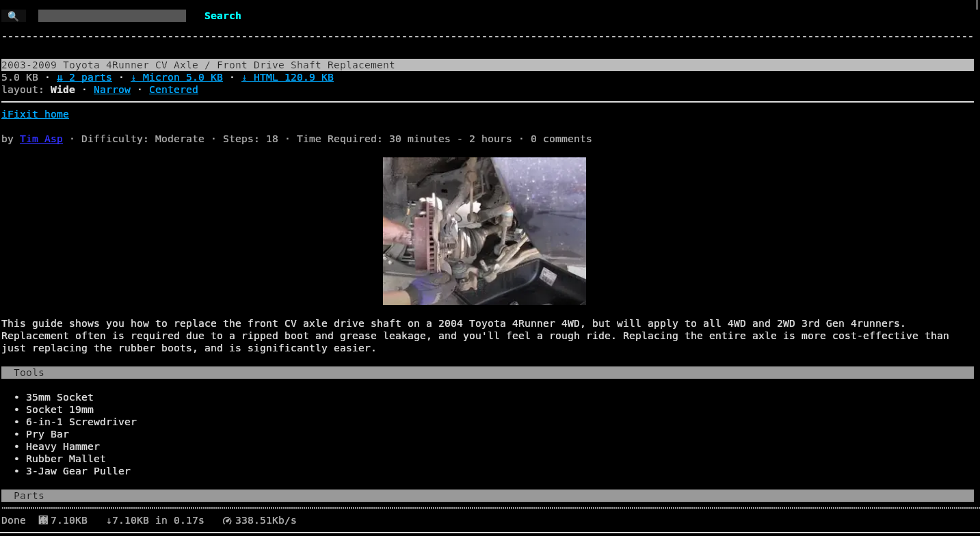Screen dimensions: 980x536
Task: Select 'Heavy Hammer' tool entry
Action: pos(63,446)
